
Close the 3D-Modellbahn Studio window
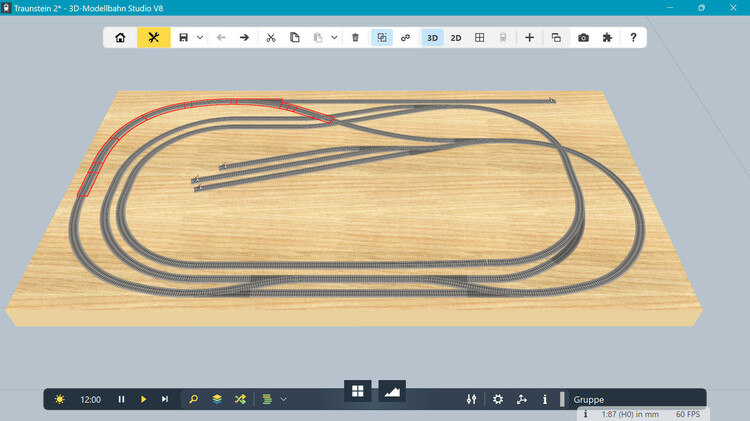click(733, 8)
